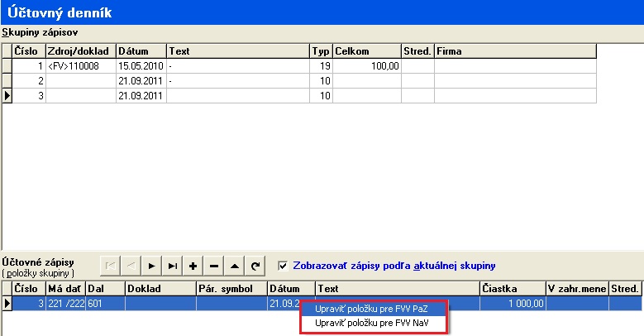644x336 pixels.
Task: Click the 'Firma' column header in groups table
Action: (x=514, y=51)
